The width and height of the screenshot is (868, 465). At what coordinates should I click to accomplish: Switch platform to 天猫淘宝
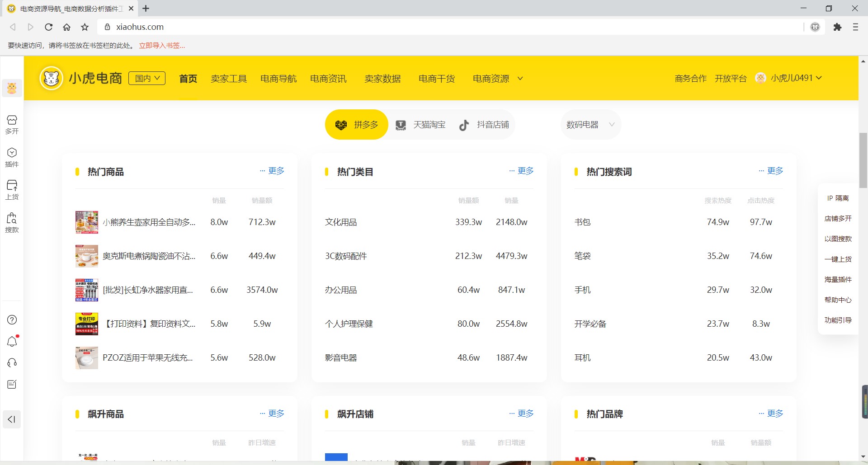pos(421,124)
